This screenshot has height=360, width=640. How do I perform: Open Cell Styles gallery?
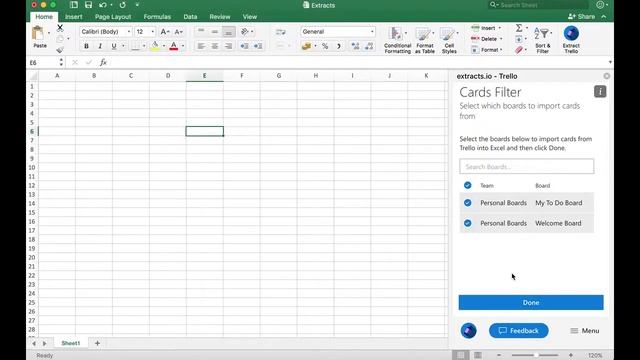(x=449, y=40)
